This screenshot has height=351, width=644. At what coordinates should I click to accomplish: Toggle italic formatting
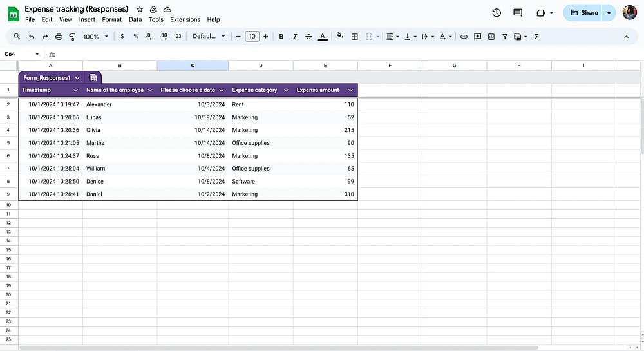[x=294, y=37]
